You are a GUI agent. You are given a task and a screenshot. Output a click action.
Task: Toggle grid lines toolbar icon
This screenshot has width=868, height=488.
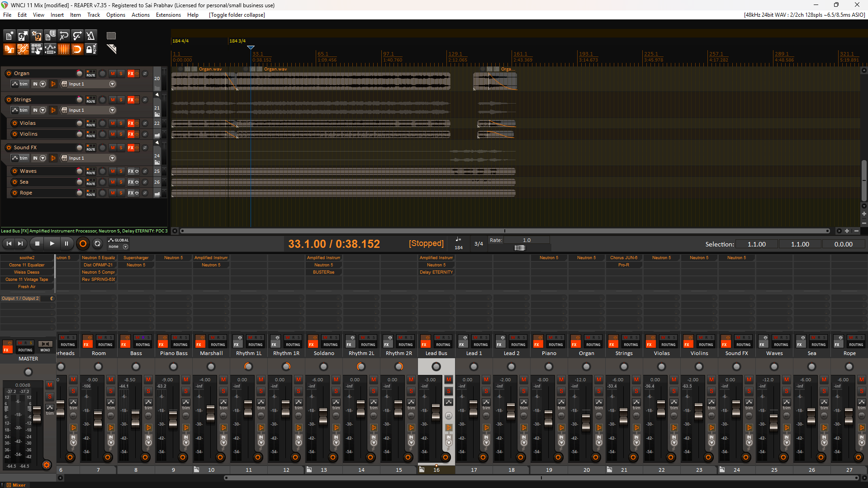(x=63, y=49)
